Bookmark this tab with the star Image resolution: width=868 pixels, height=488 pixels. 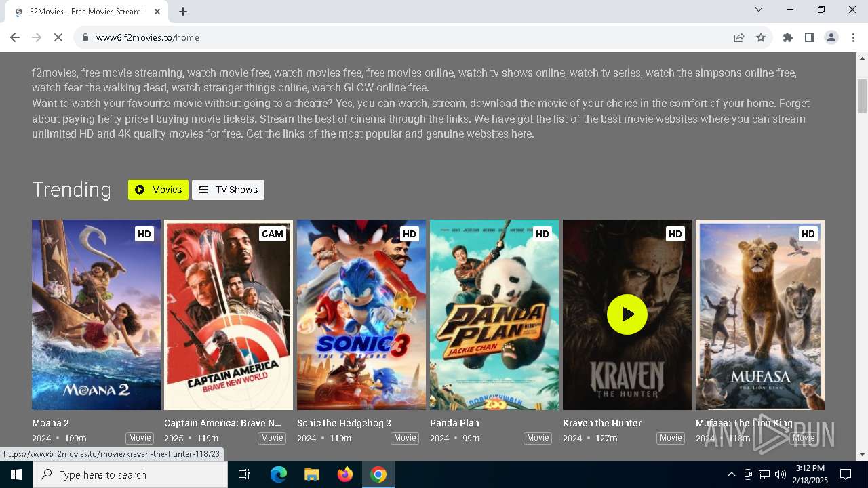click(x=761, y=37)
